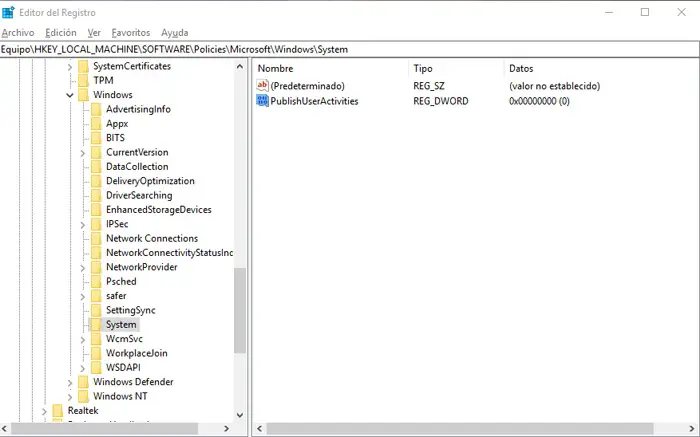Open the Favoritos menu
This screenshot has width=700, height=437.
pyautogui.click(x=131, y=33)
